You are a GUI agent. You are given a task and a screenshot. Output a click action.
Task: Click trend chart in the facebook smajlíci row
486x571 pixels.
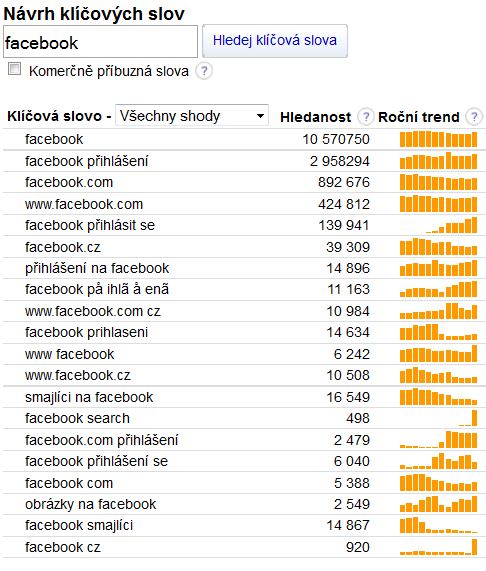tap(438, 525)
